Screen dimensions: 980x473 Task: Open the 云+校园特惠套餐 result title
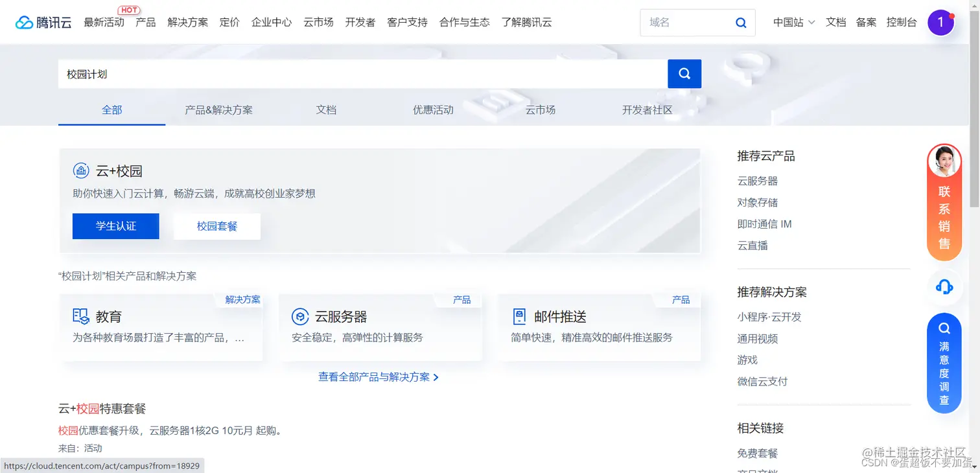click(102, 409)
